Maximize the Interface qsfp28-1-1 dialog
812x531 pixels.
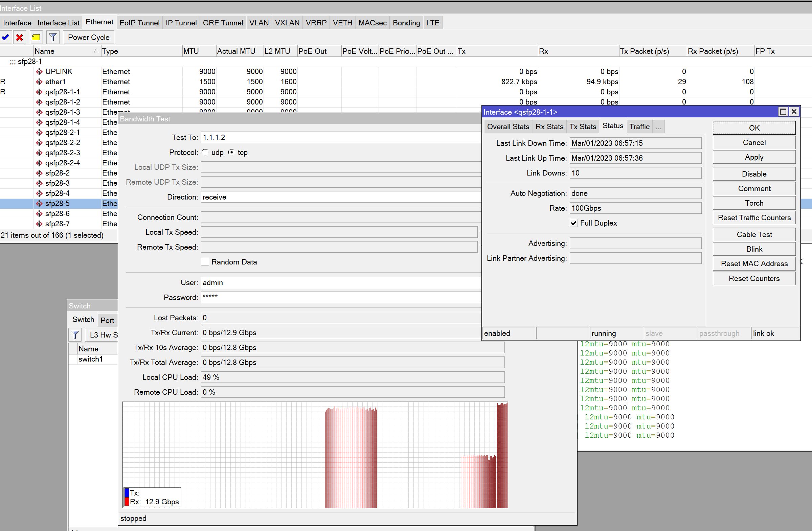coord(783,112)
